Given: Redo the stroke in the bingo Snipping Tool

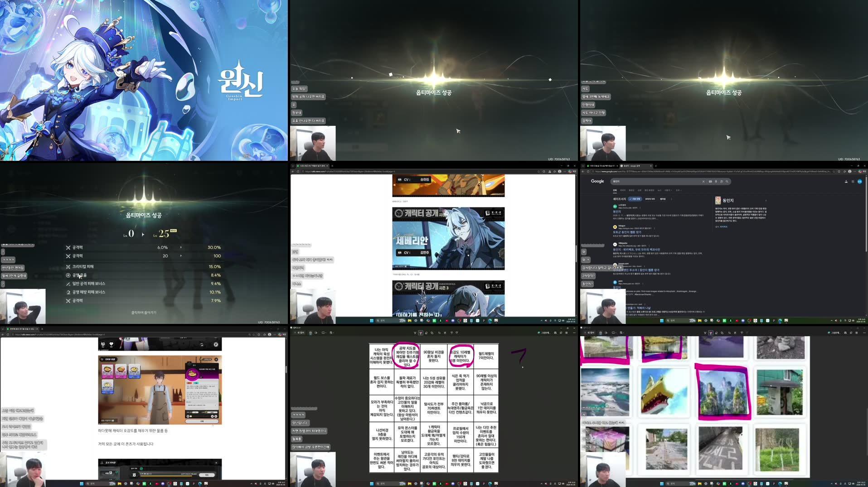Looking at the screenshot, I should pos(457,333).
